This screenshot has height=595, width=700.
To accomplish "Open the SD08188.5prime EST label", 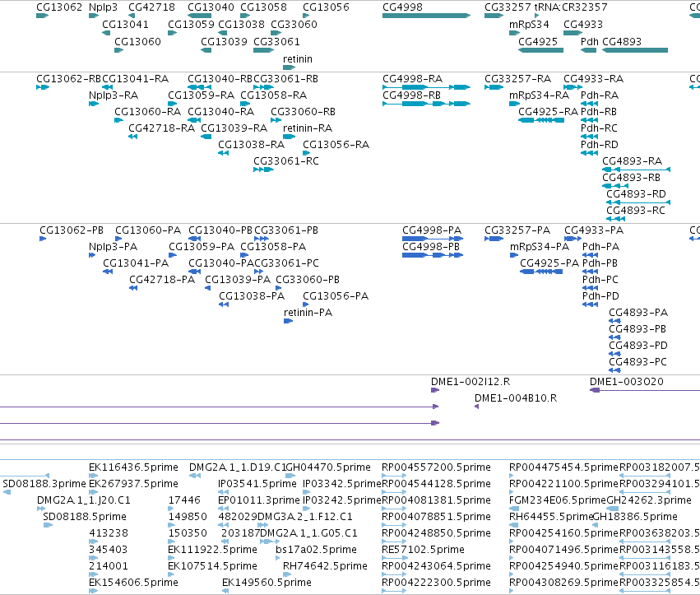I will coord(85,517).
